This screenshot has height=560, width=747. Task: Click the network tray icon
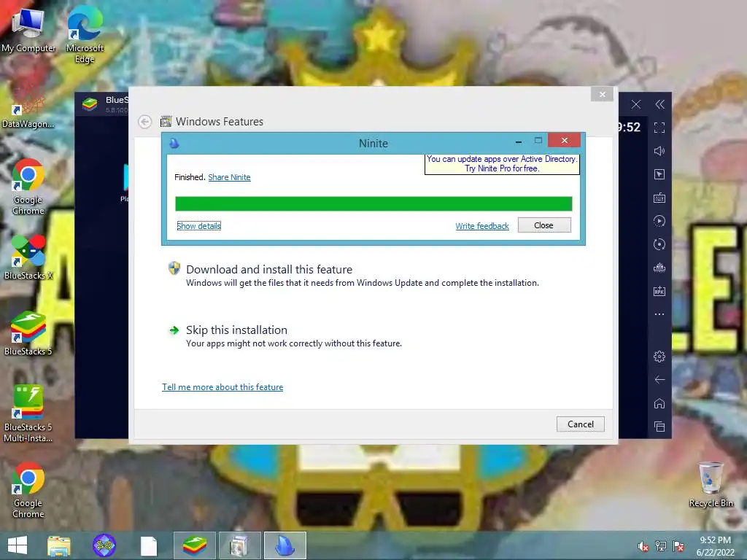[661, 546]
